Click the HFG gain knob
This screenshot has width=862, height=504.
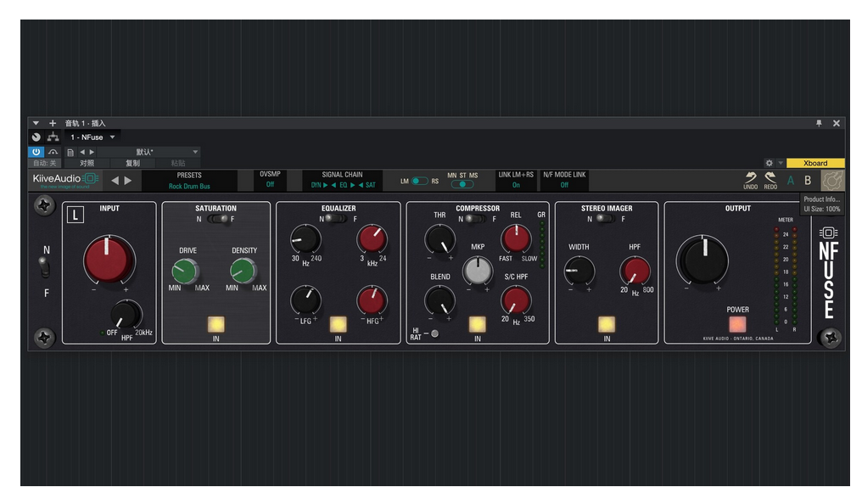click(x=372, y=300)
